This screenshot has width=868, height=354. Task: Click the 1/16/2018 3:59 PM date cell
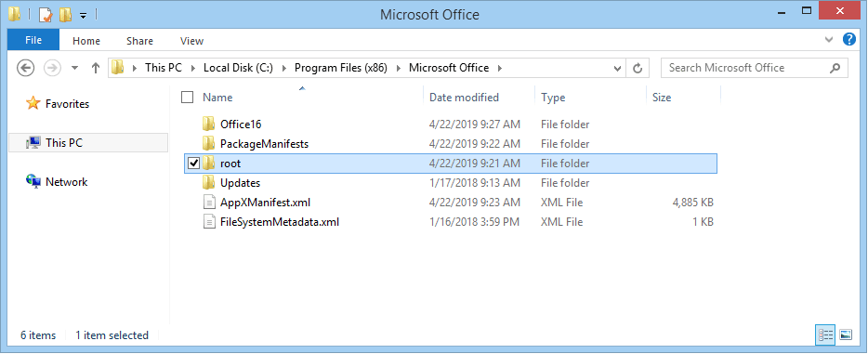coord(474,222)
